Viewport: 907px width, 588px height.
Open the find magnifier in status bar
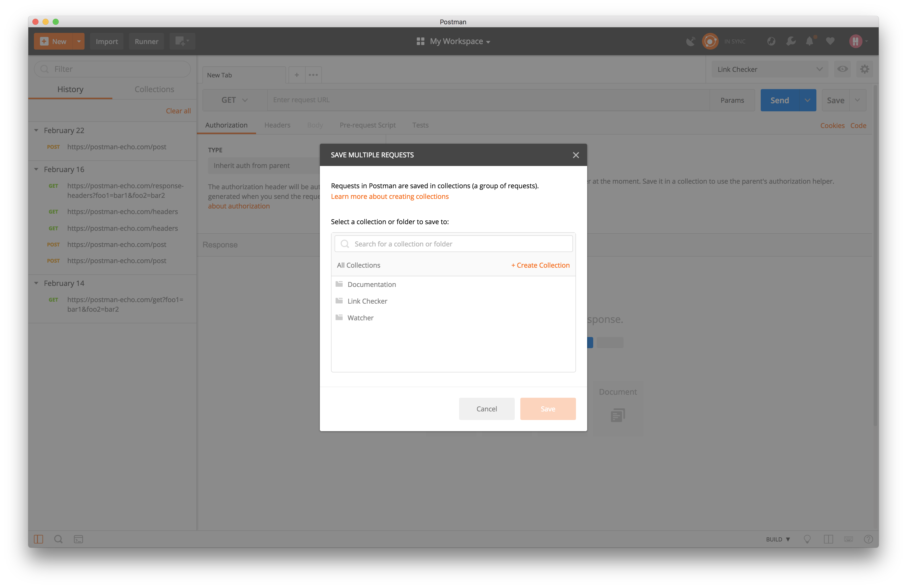click(x=58, y=539)
